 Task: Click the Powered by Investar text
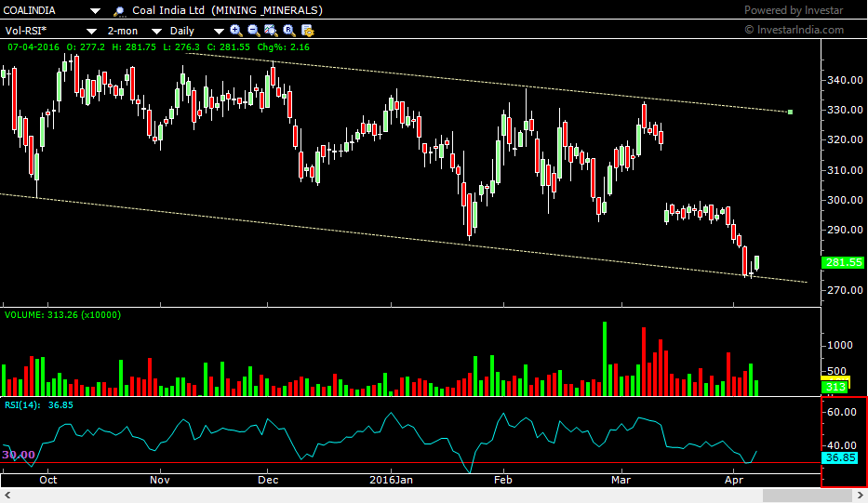coord(794,10)
